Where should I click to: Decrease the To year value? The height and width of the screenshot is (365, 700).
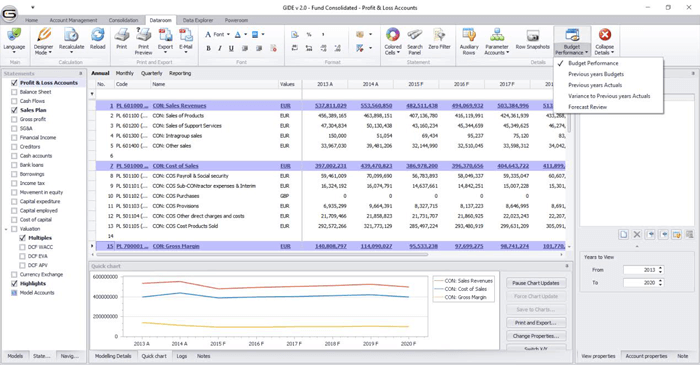(661, 285)
